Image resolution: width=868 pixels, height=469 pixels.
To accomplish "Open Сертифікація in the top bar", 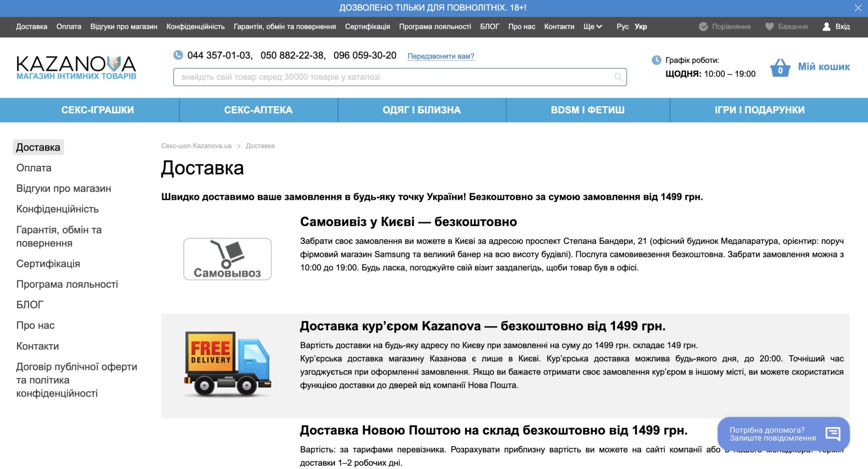I will (x=368, y=27).
